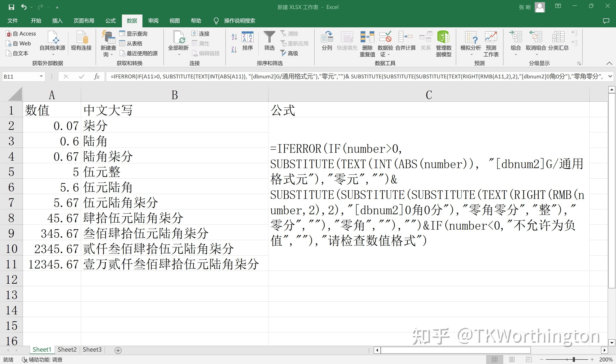Select the column B header
This screenshot has width=616, height=364.
(175, 94)
